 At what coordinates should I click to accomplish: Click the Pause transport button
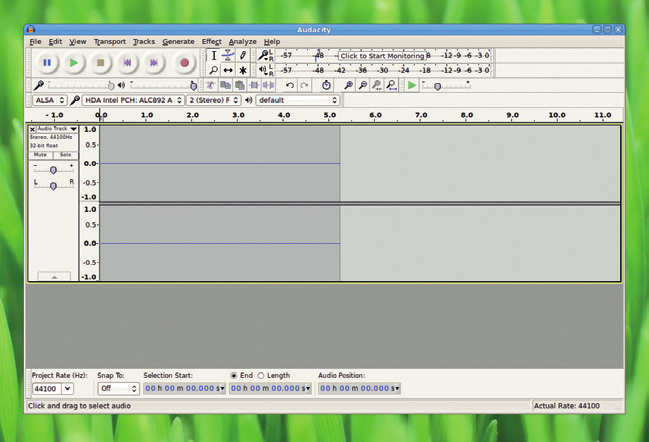(47, 63)
